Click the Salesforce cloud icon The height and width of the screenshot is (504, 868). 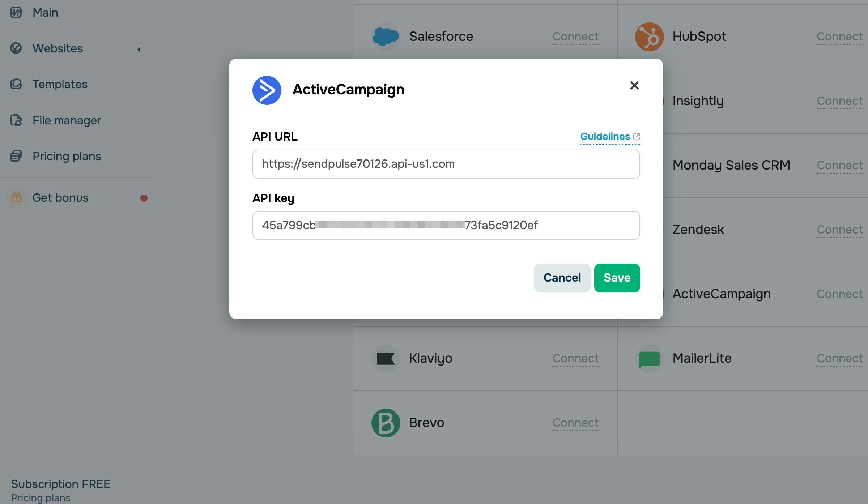click(x=386, y=37)
